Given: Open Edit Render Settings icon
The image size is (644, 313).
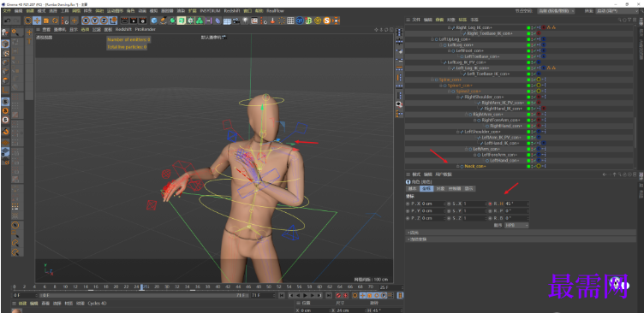Looking at the screenshot, I should pyautogui.click(x=142, y=21).
